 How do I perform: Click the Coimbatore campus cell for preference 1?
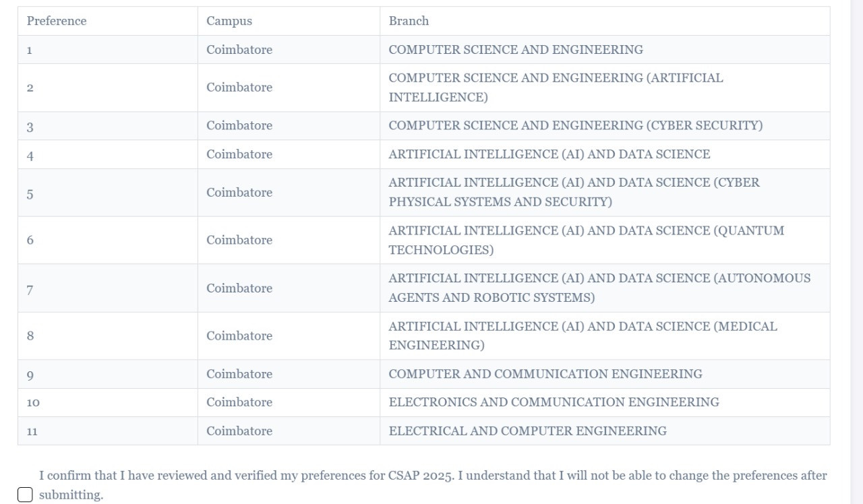(x=239, y=50)
